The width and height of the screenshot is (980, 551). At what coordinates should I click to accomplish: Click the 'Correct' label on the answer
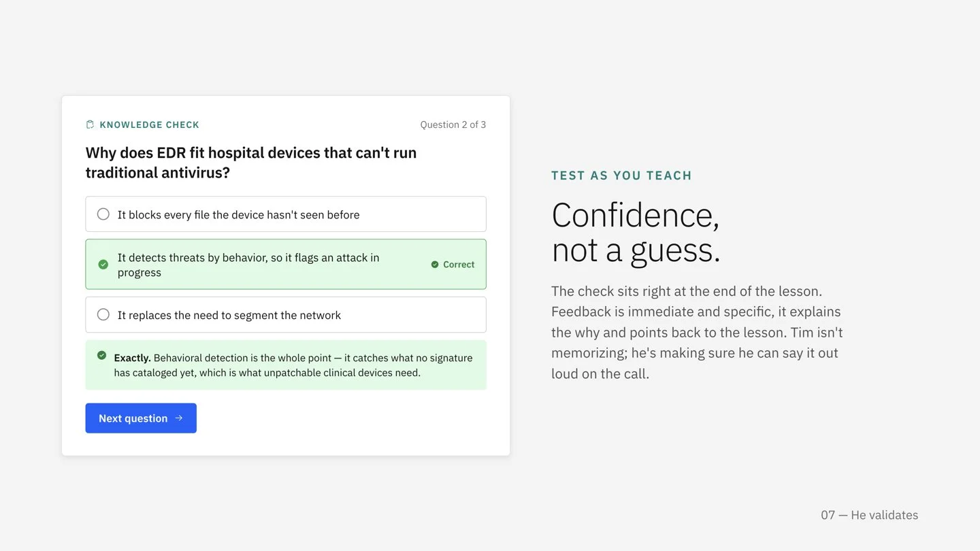pos(459,265)
